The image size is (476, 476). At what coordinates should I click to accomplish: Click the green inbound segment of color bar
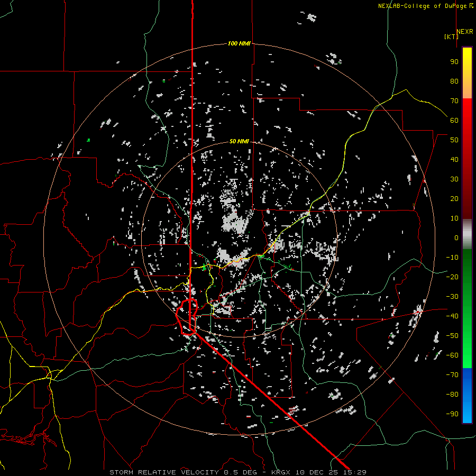467,309
